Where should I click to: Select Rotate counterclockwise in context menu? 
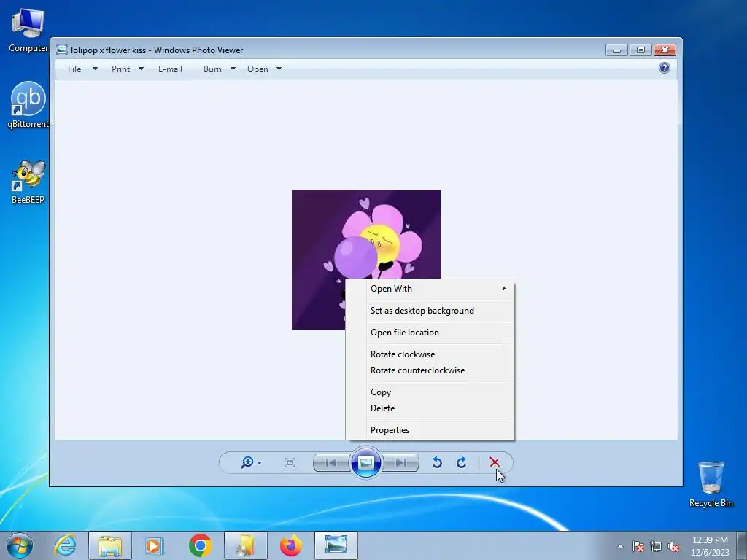click(430, 370)
